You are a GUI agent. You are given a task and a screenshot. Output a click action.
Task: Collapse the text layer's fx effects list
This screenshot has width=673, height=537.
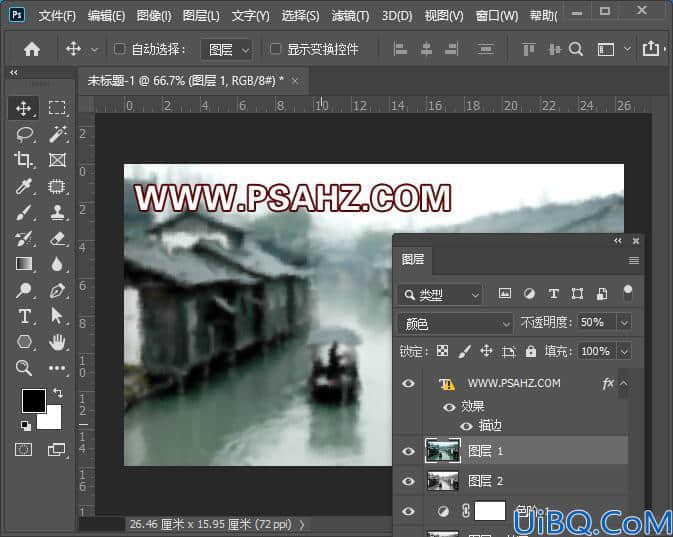click(624, 383)
